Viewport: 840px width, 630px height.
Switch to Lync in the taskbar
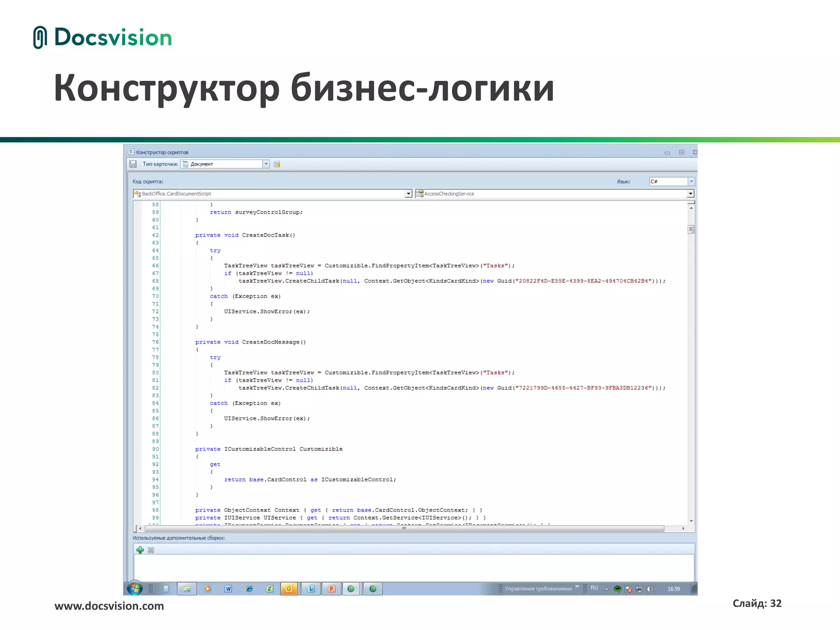[311, 589]
